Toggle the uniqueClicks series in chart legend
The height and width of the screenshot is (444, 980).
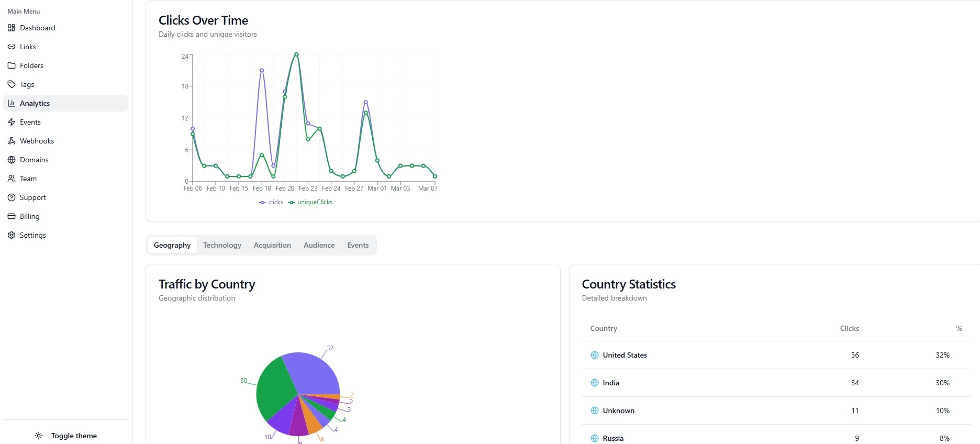310,202
